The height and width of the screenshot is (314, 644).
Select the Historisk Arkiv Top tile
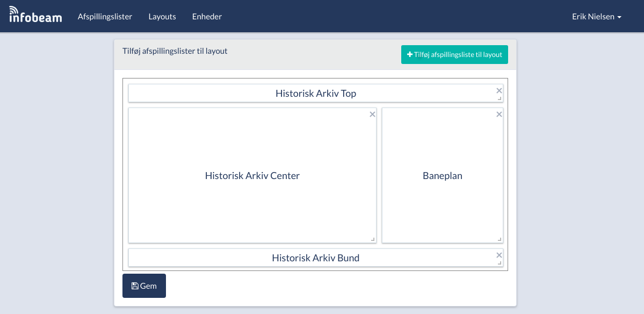pos(315,94)
